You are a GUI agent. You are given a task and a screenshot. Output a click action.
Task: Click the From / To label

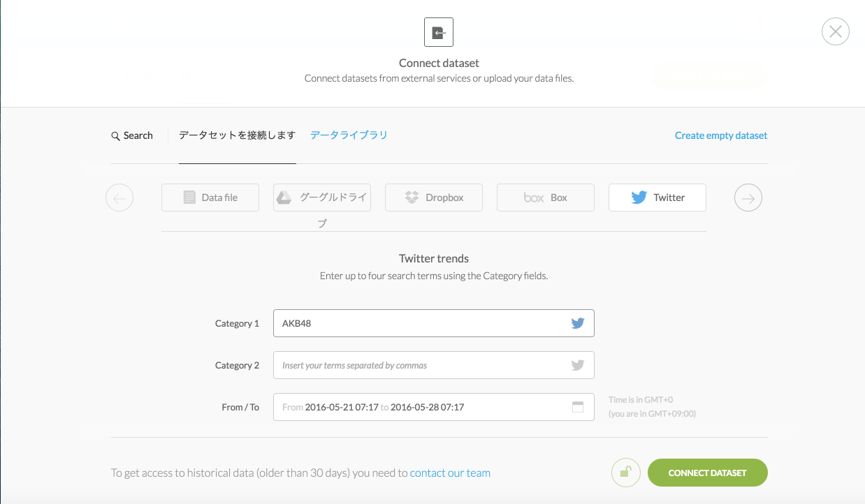pos(240,407)
